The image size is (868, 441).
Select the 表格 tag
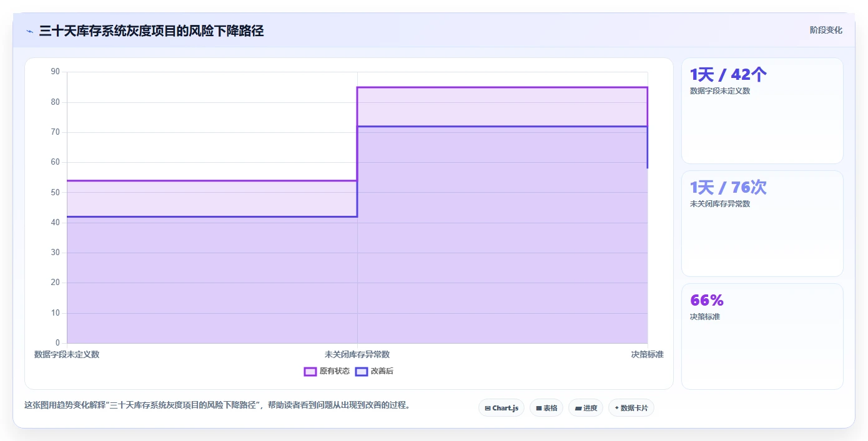click(x=546, y=408)
